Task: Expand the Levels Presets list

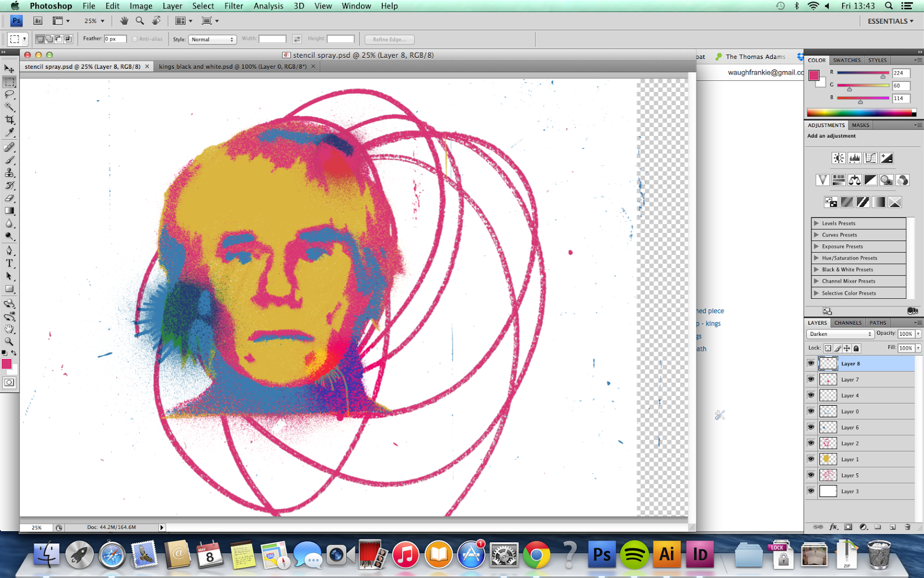Action: pos(817,223)
